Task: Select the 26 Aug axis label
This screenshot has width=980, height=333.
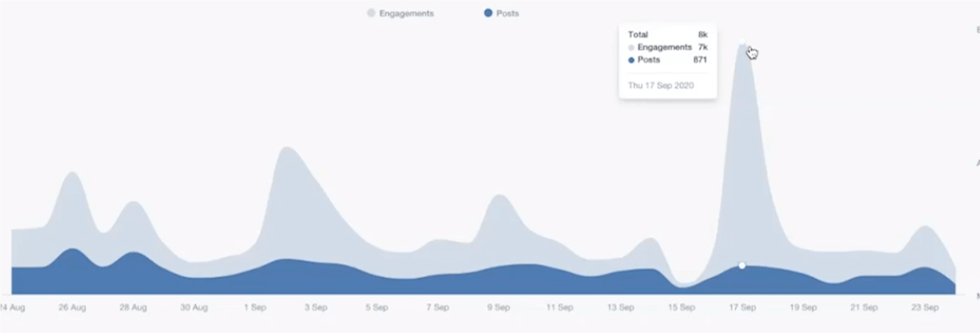Action: pyautogui.click(x=72, y=307)
